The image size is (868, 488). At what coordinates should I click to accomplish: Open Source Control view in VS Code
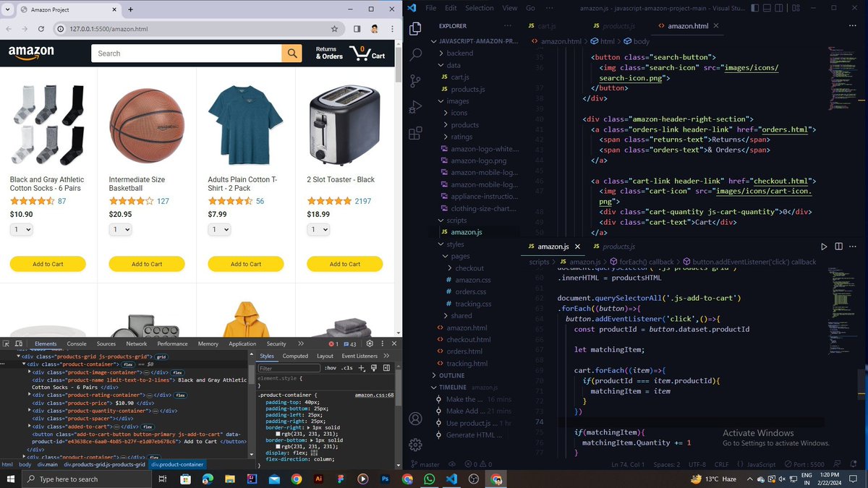coord(415,80)
